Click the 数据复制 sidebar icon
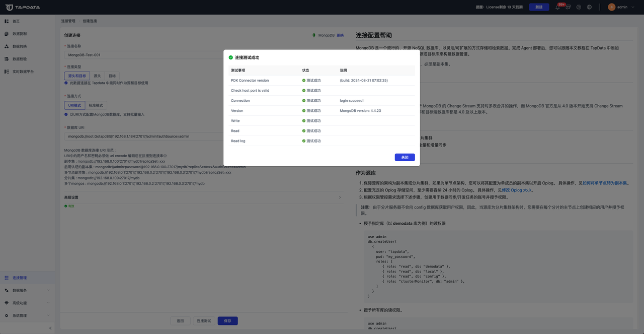Image resolution: width=644 pixels, height=334 pixels. 7,34
